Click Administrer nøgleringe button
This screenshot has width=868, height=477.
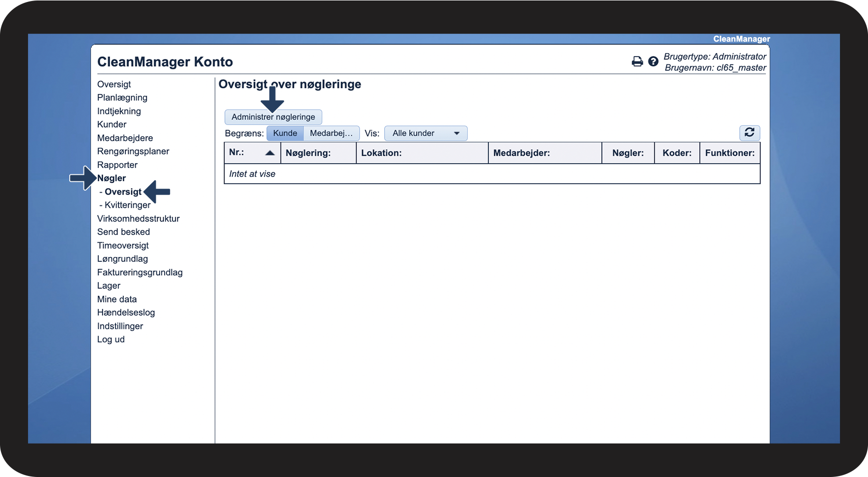click(x=273, y=117)
